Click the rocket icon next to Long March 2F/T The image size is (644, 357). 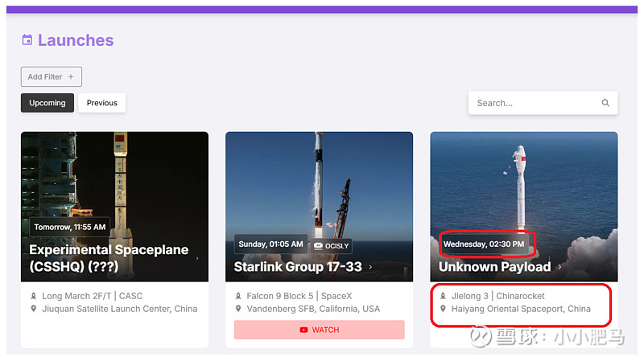34,296
